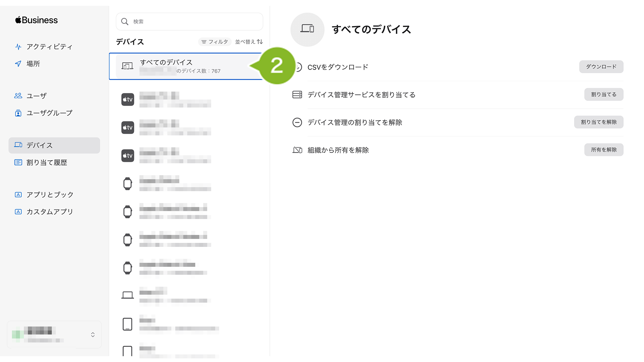Click the カスタムアプリ icon
Viewport: 644px width, 362px height.
click(x=18, y=212)
